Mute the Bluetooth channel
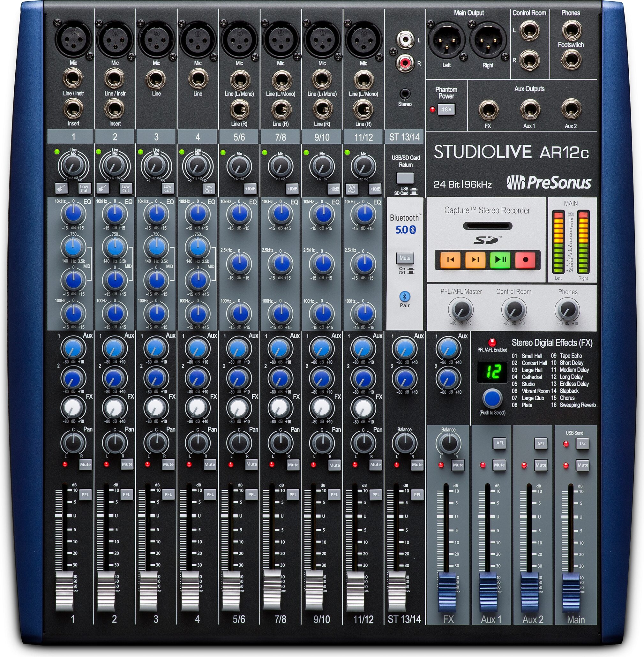This screenshot has height=657, width=644. point(405,258)
